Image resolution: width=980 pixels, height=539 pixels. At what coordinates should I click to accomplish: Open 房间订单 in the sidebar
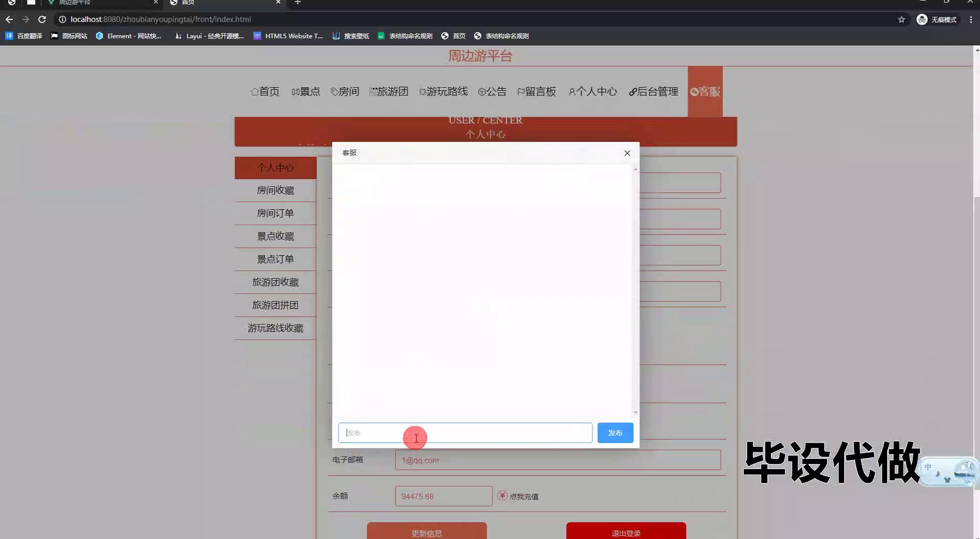275,213
